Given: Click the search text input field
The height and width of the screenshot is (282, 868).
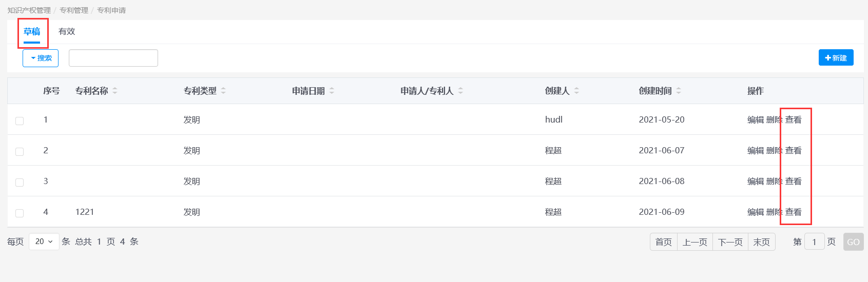Looking at the screenshot, I should pos(113,58).
